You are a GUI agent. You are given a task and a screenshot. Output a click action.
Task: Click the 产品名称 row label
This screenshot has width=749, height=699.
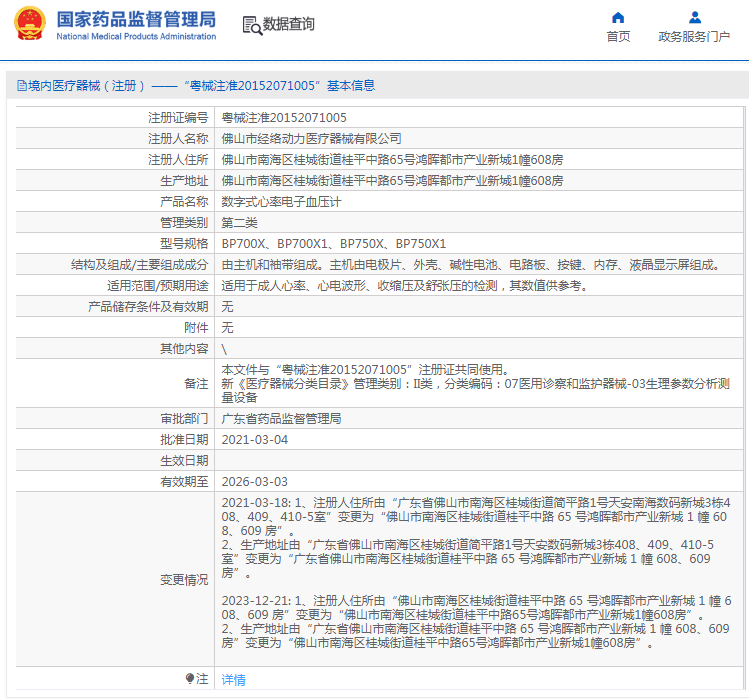(x=184, y=202)
